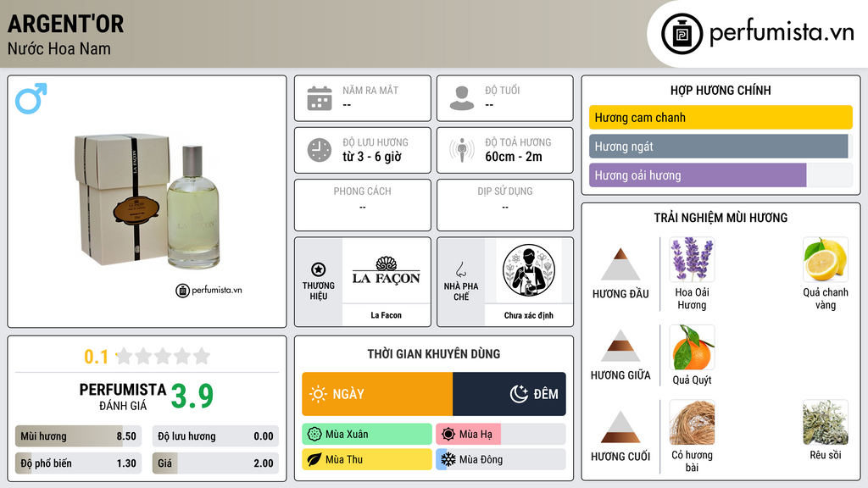The image size is (868, 488).
Task: Click the perfume bottle logo icon in header
Action: (682, 34)
